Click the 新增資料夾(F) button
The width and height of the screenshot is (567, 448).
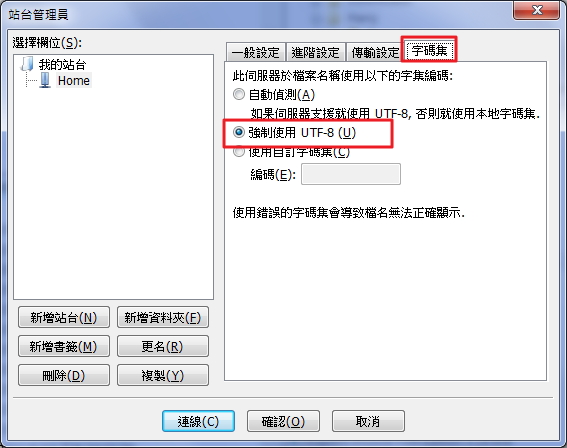(x=163, y=317)
